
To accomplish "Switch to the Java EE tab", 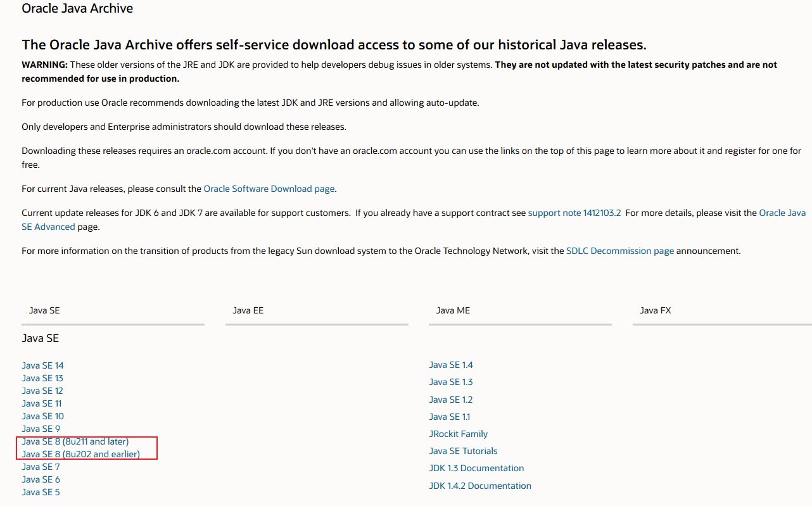I will point(248,310).
